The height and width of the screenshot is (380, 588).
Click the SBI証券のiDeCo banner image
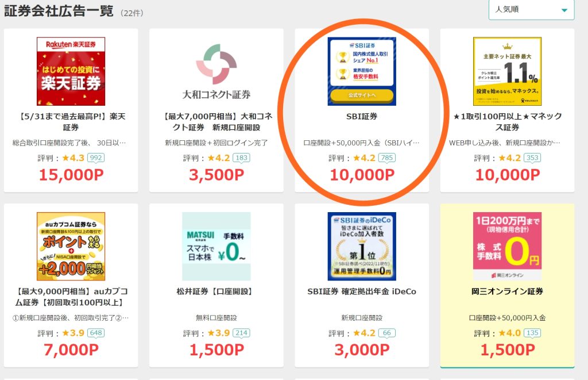click(362, 246)
